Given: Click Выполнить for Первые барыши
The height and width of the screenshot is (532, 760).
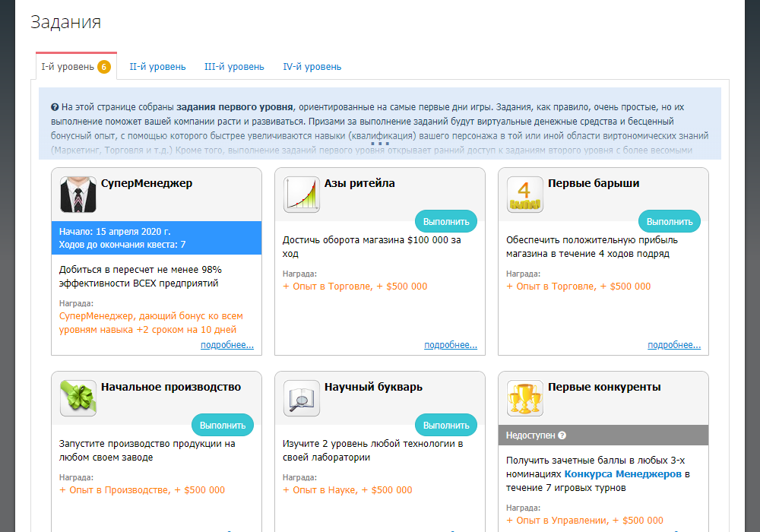Looking at the screenshot, I should (670, 221).
